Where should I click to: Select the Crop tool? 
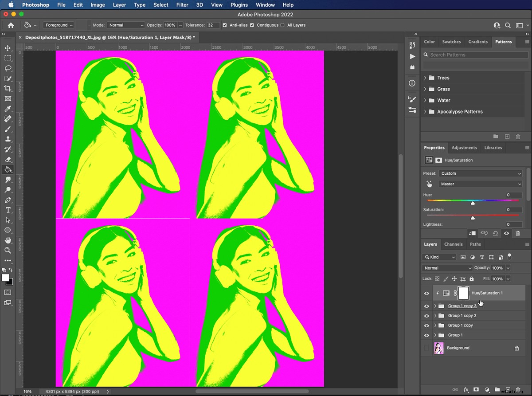coord(8,88)
